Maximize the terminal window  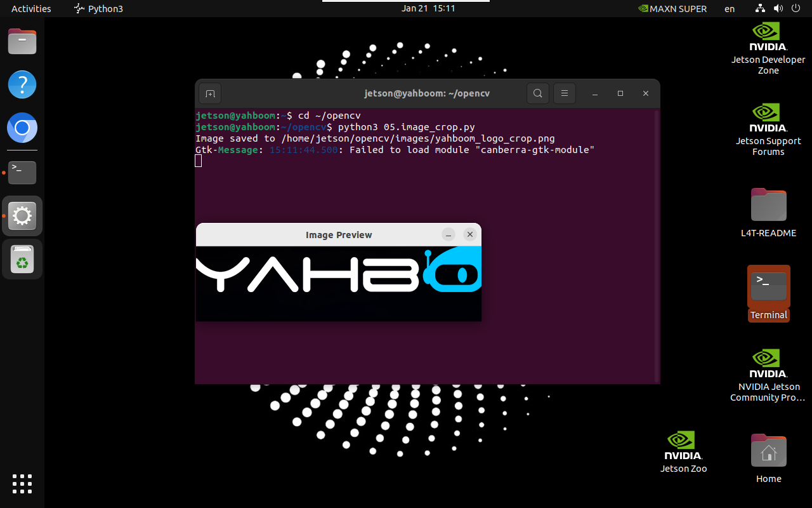pyautogui.click(x=620, y=94)
